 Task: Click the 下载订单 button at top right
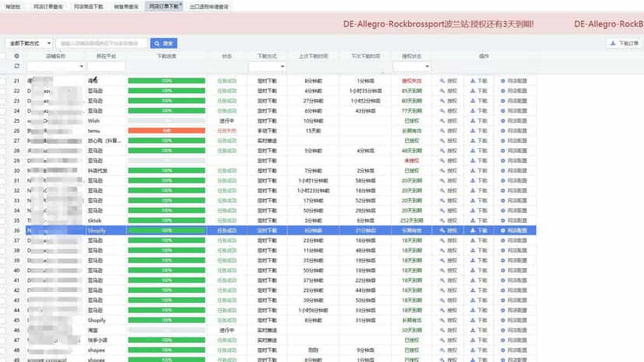click(625, 43)
